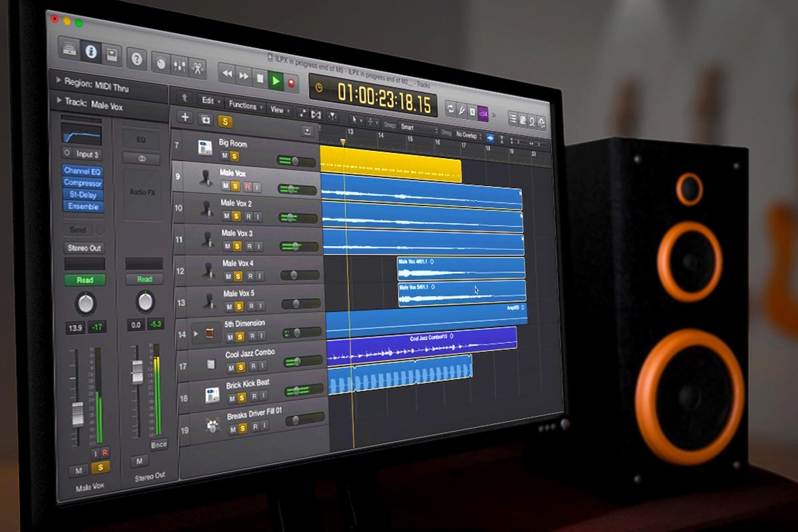Open Smart Controls with the knob icon
This screenshot has width=798, height=532.
pyautogui.click(x=160, y=63)
